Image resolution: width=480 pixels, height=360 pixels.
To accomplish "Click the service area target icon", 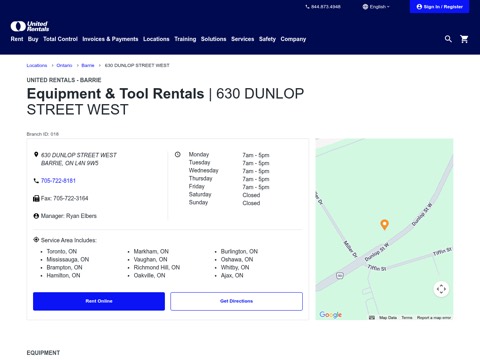I will (x=36, y=240).
